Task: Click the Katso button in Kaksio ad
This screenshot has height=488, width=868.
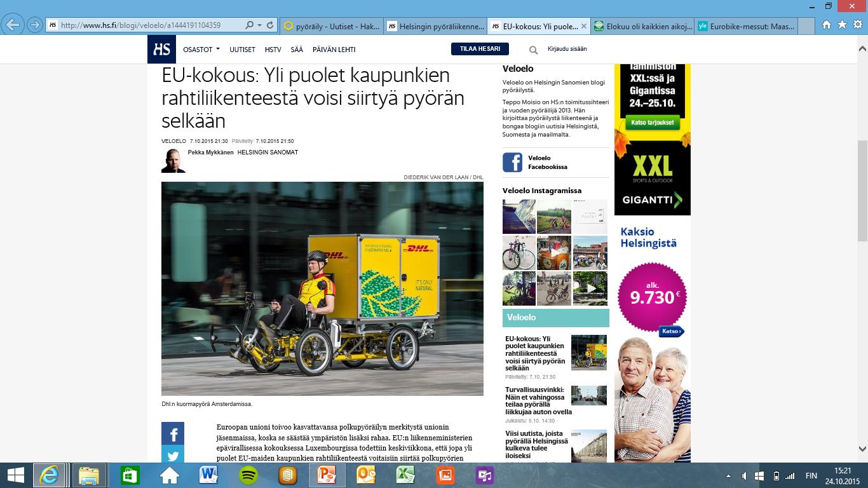Action: [x=670, y=331]
